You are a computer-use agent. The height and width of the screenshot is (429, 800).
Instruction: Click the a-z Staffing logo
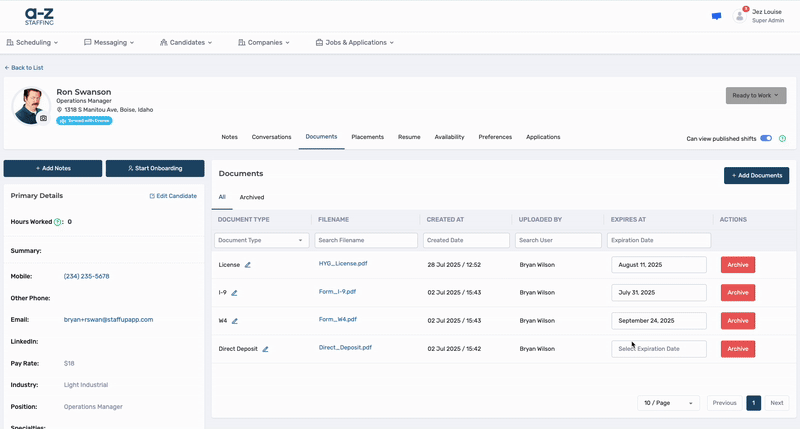[x=39, y=17]
